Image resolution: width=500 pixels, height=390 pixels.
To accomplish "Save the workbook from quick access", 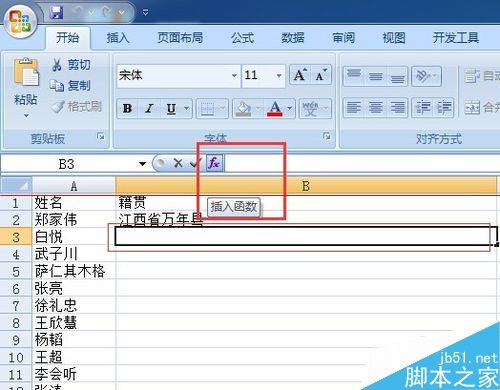I will pos(57,12).
